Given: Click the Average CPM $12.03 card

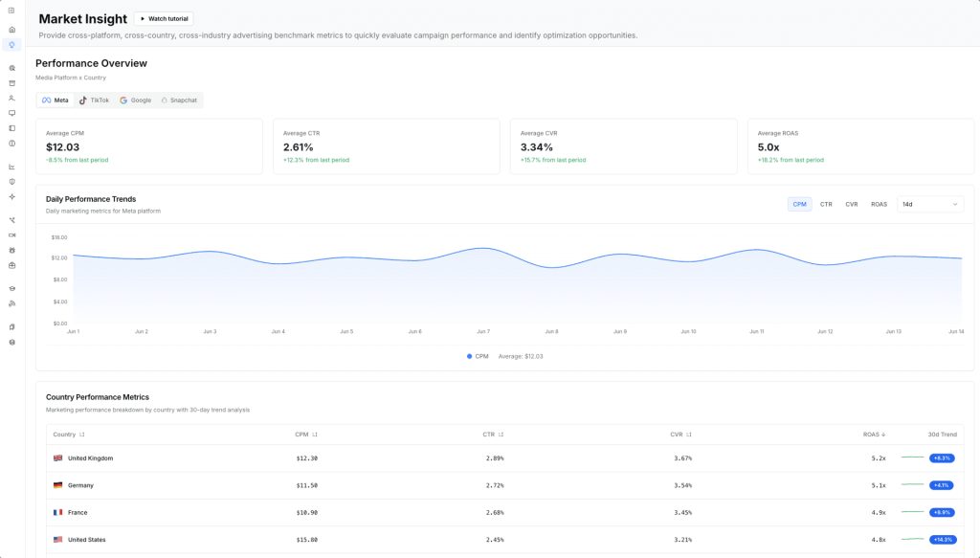Looking at the screenshot, I should [149, 146].
